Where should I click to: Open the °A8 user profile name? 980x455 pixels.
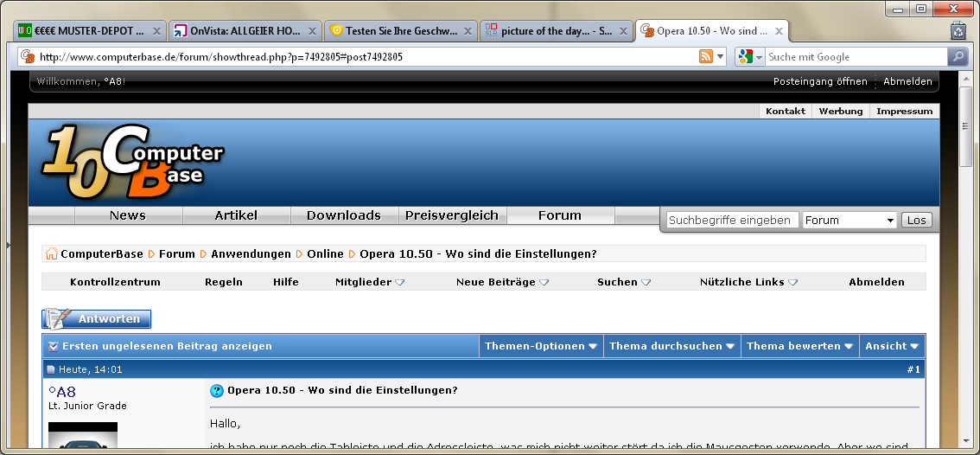pos(62,393)
